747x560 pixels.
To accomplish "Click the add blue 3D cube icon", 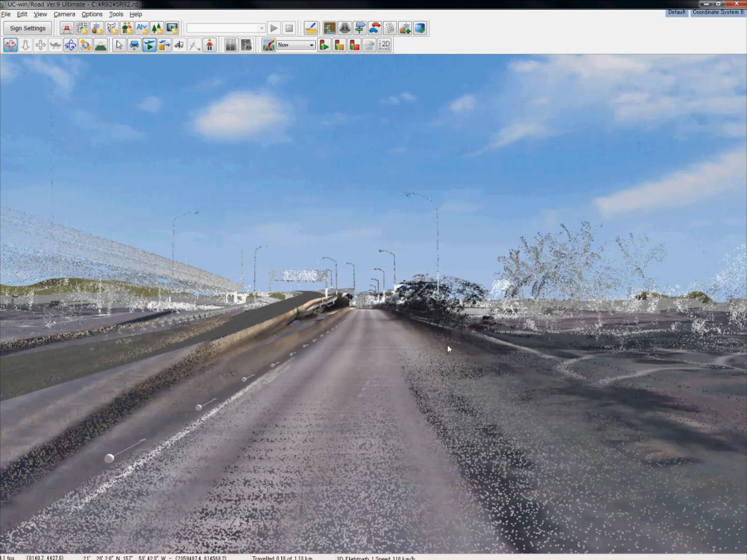I will pyautogui.click(x=420, y=28).
